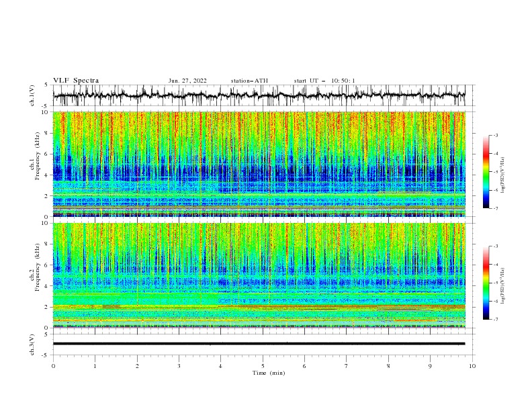Click the log(PSD) label beside ch.1 color bar
This screenshot has height=411, width=532.
click(503, 175)
